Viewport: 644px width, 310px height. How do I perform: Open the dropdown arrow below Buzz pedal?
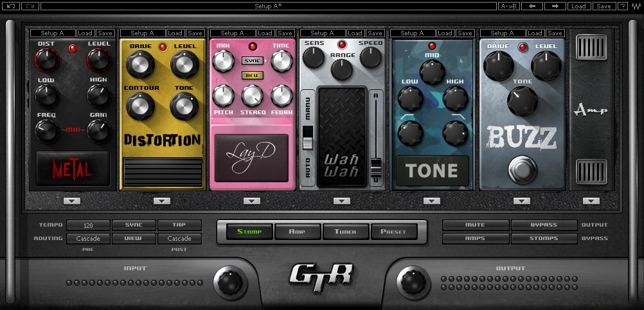pyautogui.click(x=522, y=201)
